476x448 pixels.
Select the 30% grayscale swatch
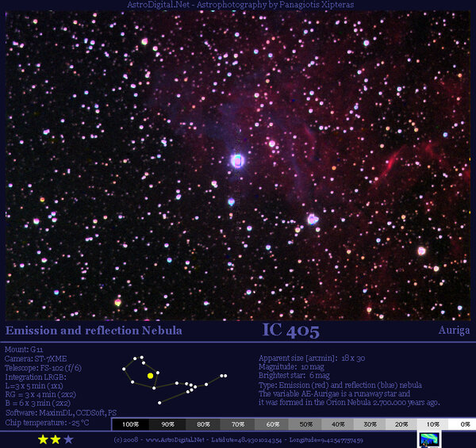point(370,424)
